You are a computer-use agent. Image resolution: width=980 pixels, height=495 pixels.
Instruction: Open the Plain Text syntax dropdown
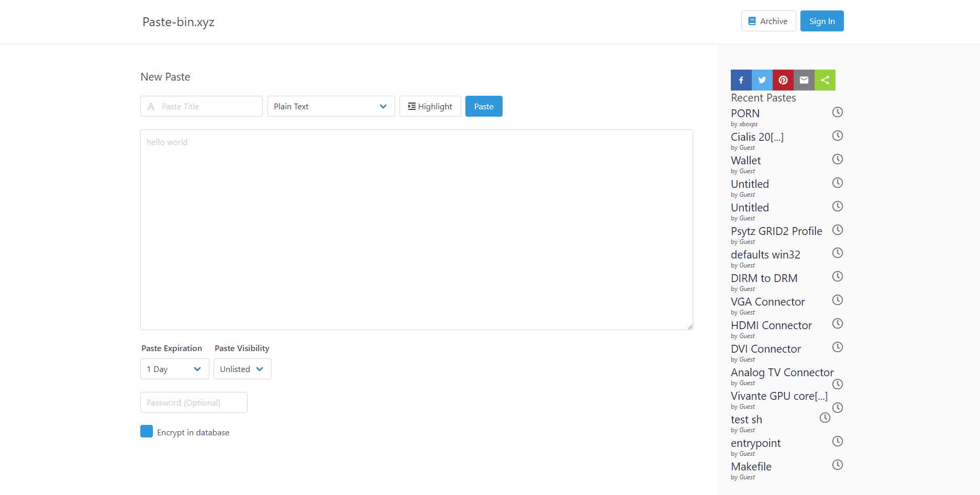click(331, 106)
